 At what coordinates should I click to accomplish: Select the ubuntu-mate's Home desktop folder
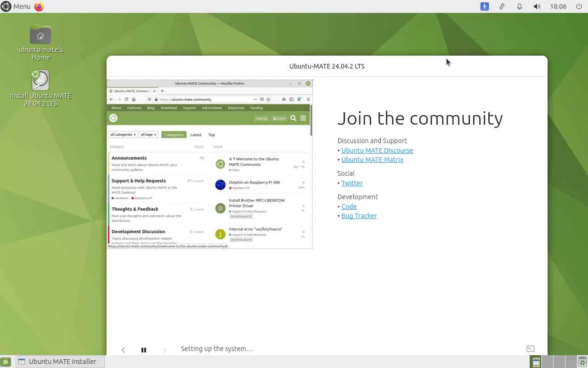[x=41, y=43]
